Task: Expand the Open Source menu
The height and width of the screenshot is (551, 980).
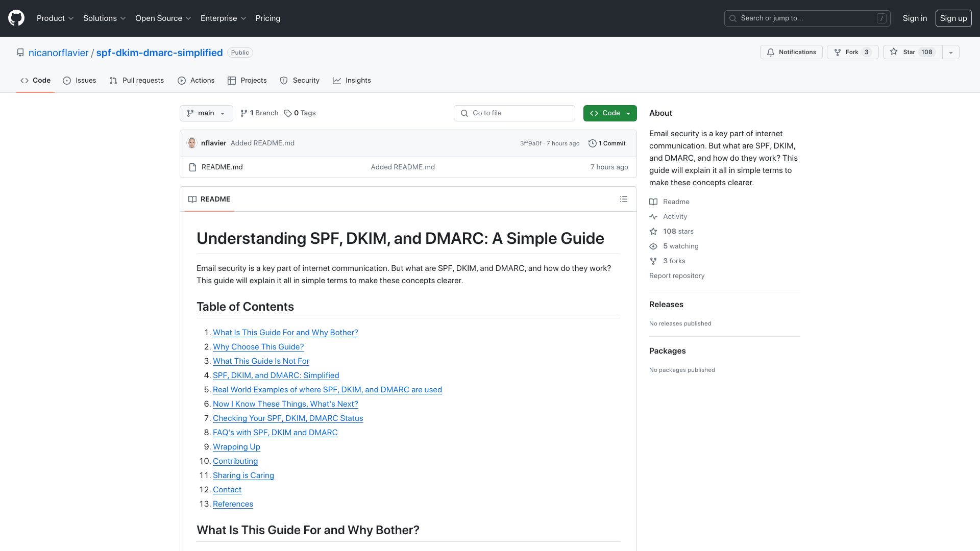Action: pos(163,18)
